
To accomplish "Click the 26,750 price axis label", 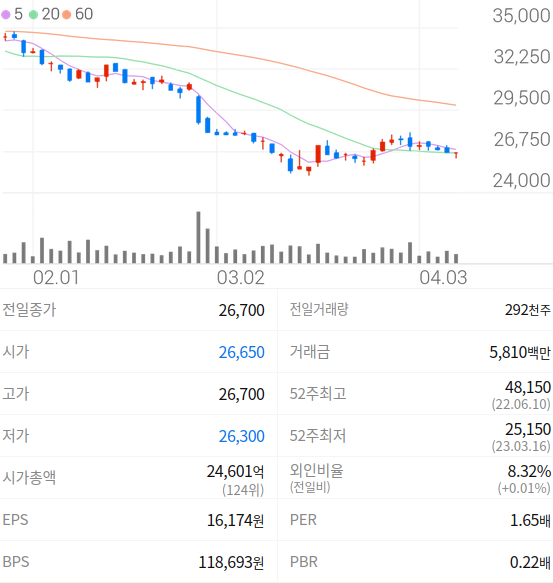I will point(521,139).
